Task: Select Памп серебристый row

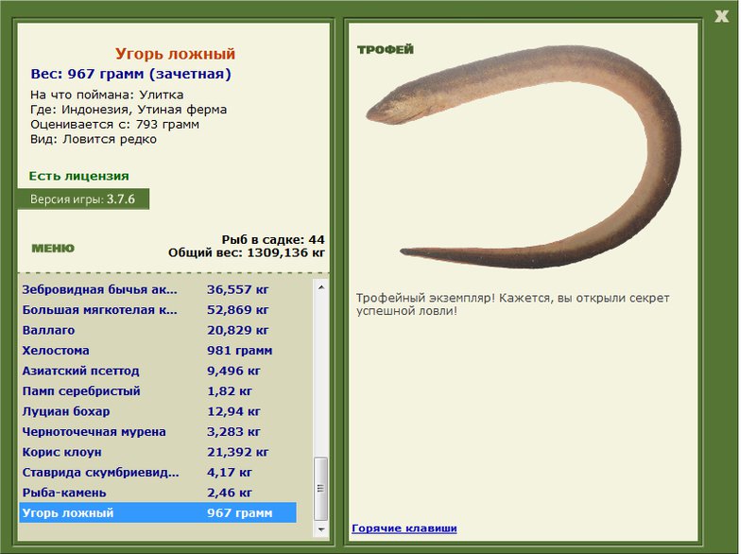Action: tap(158, 391)
